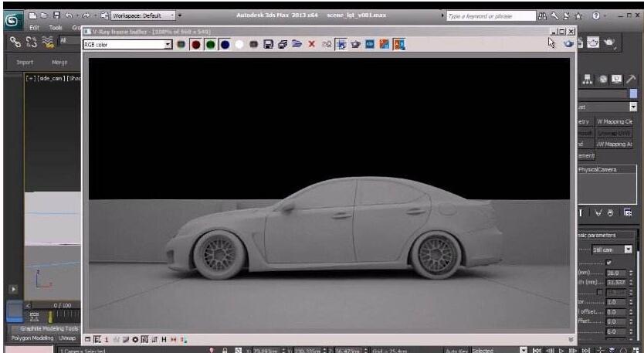
Task: Click the Import button
Action: coord(25,62)
